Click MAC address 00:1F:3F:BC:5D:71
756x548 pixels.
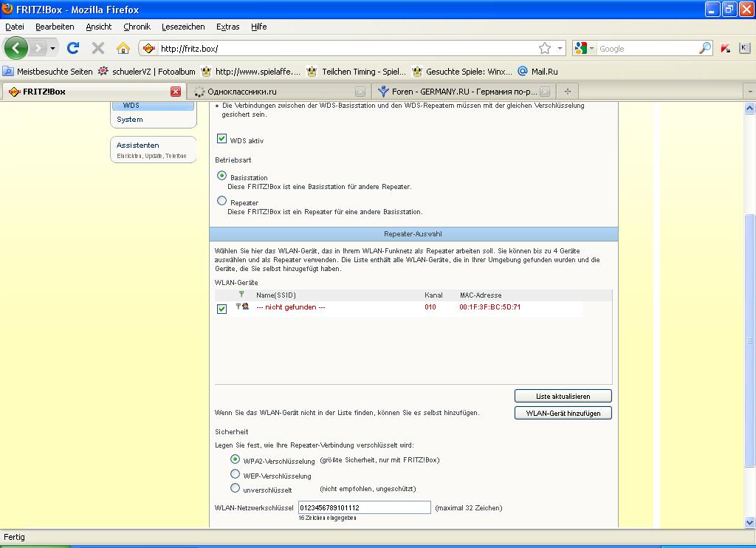490,306
